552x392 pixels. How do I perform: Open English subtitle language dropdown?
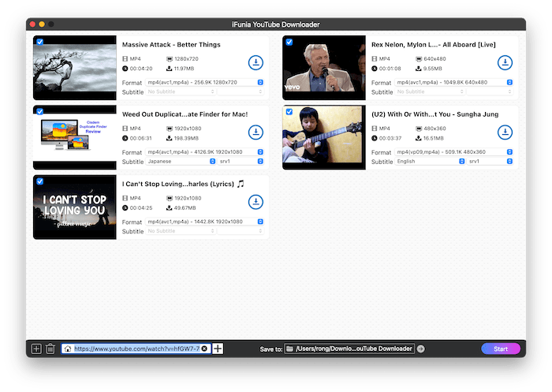pyautogui.click(x=431, y=162)
